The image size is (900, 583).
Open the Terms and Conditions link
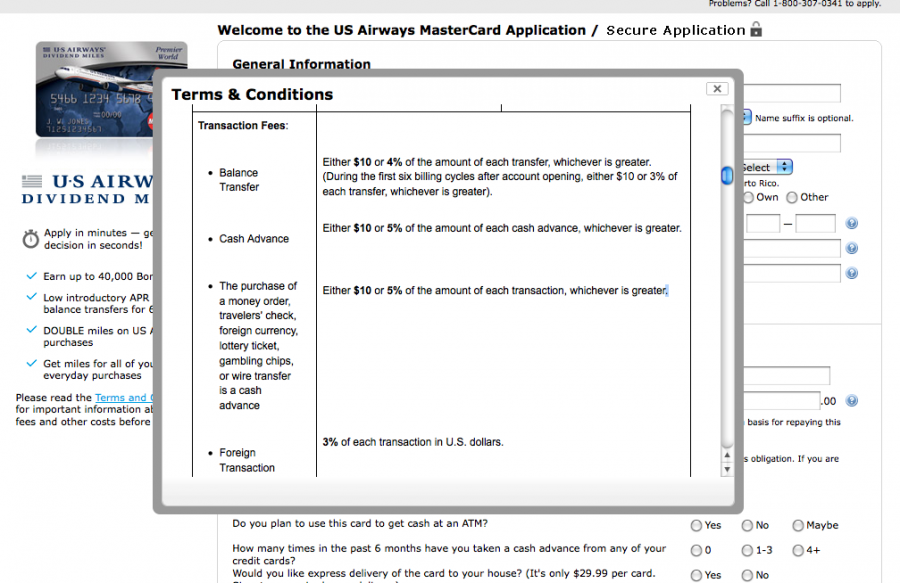[123, 397]
